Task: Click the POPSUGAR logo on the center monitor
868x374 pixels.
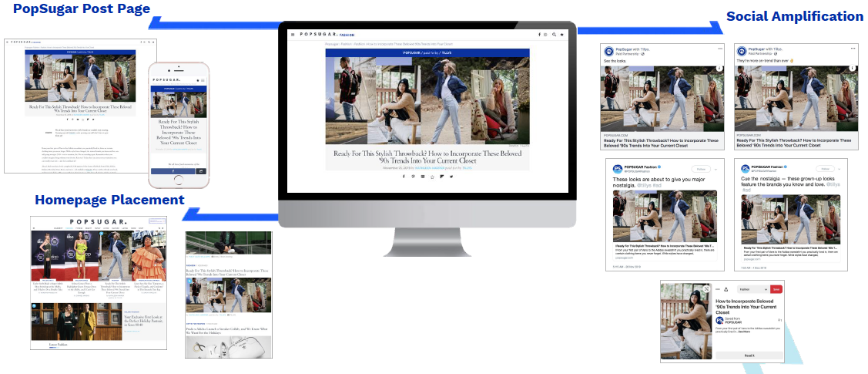Action: [x=318, y=35]
